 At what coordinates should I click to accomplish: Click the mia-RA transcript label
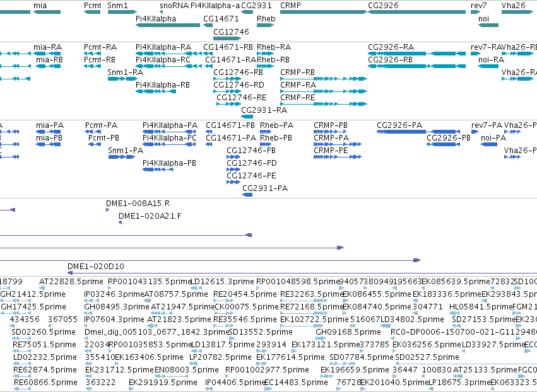(x=47, y=47)
